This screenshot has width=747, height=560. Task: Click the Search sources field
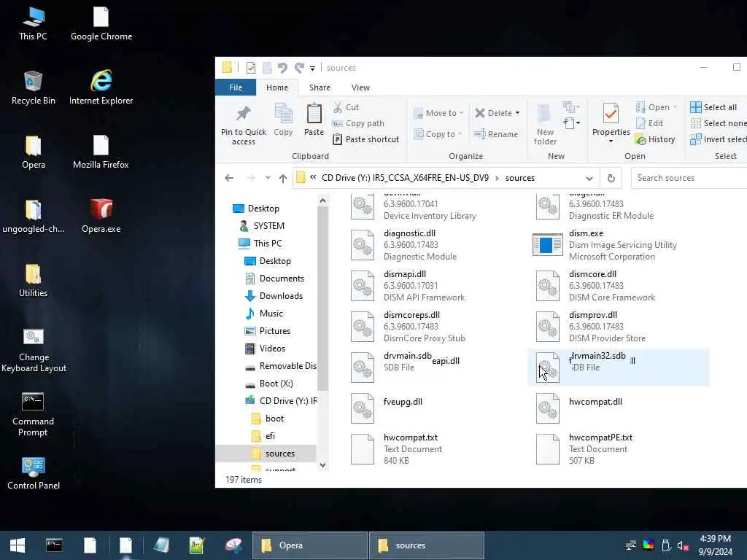point(689,178)
